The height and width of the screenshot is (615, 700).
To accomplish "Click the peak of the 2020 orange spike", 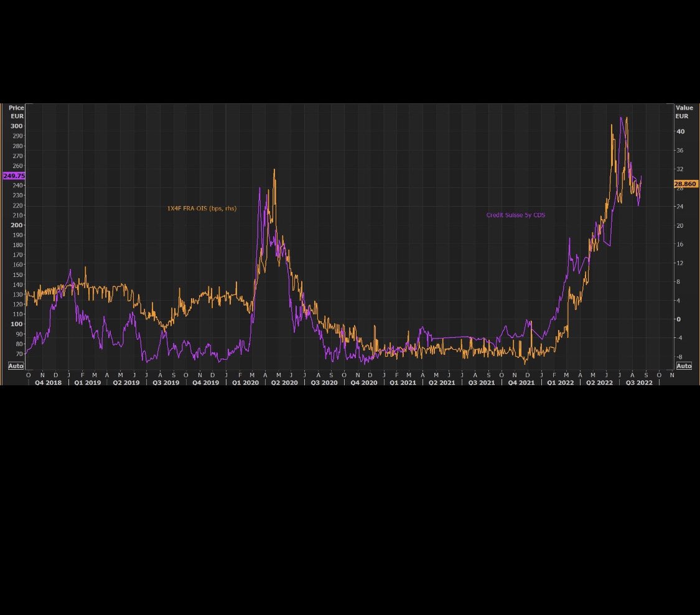I will pyautogui.click(x=274, y=169).
